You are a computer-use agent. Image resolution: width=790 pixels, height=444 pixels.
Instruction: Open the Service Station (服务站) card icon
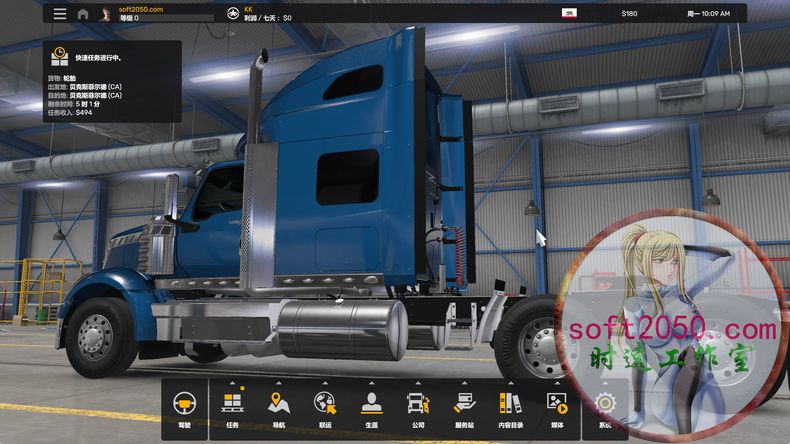tap(464, 404)
